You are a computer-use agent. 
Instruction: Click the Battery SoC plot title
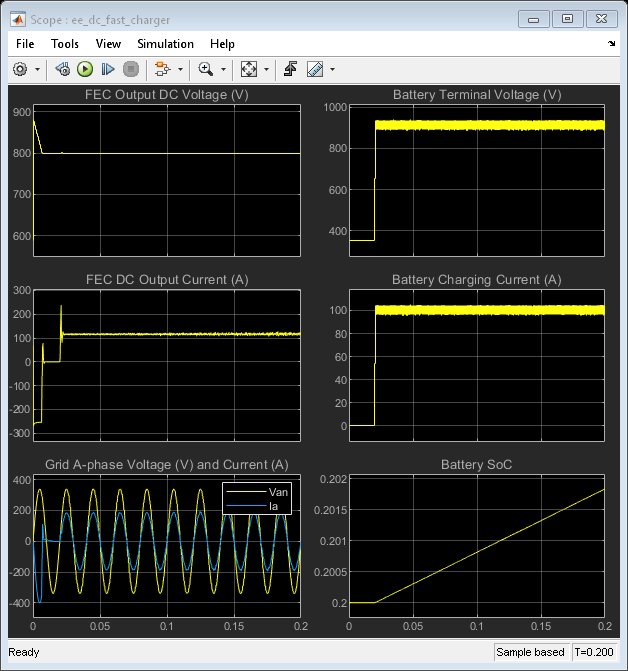[477, 464]
